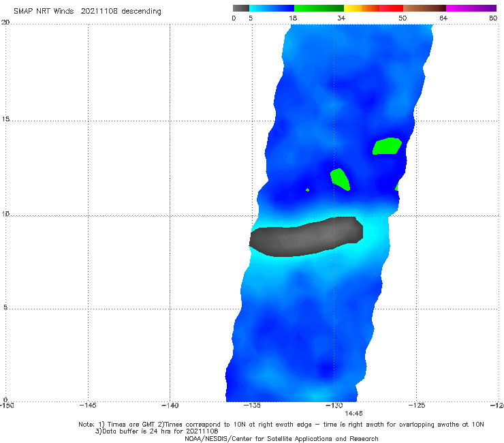Click the colorbar label 50

pyautogui.click(x=403, y=18)
